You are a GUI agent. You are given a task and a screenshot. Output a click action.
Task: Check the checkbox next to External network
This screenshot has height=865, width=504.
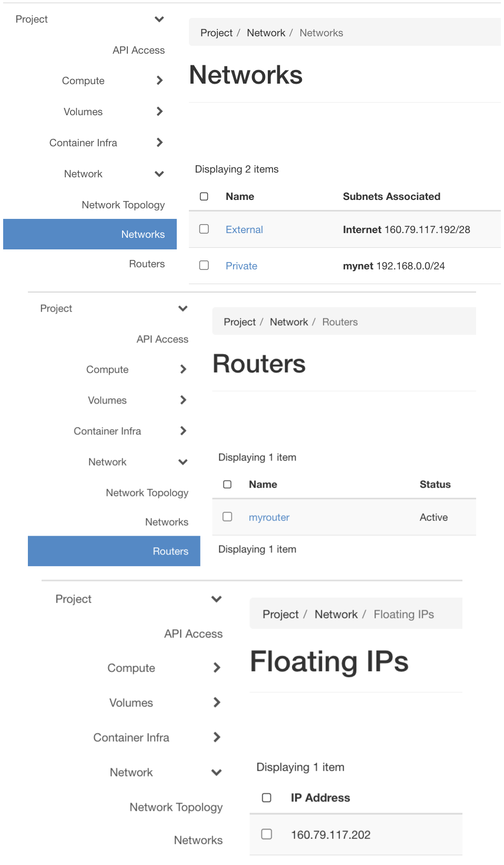[204, 229]
